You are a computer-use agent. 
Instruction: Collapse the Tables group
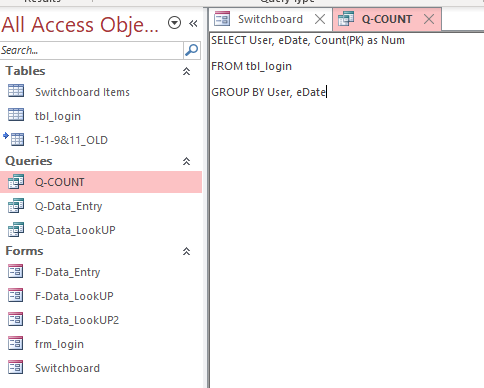[186, 71]
